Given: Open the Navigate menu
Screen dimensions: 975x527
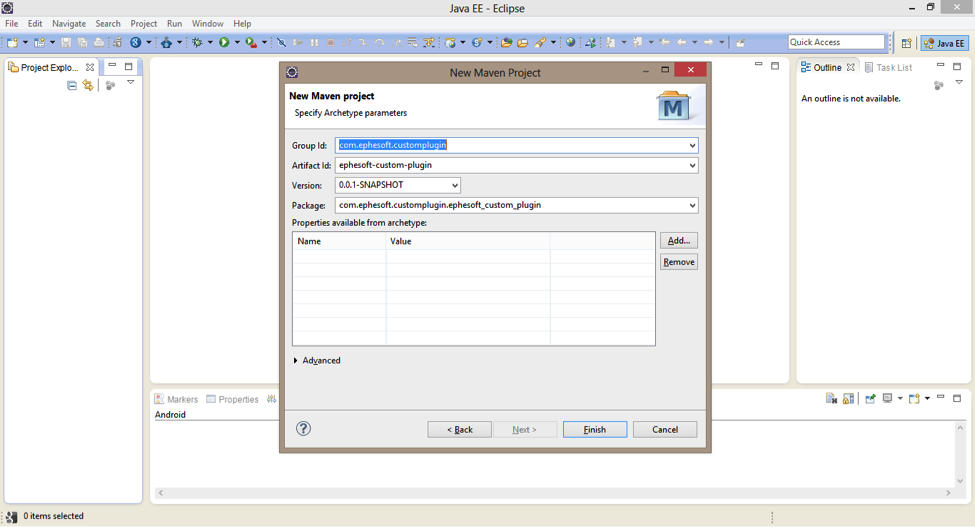Looking at the screenshot, I should tap(69, 24).
